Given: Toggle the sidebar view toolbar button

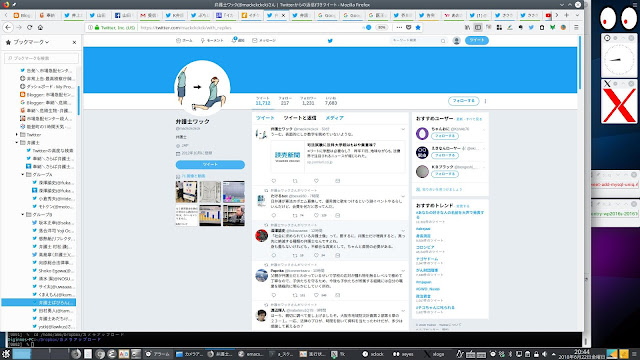Looking at the screenshot, I should point(478,27).
